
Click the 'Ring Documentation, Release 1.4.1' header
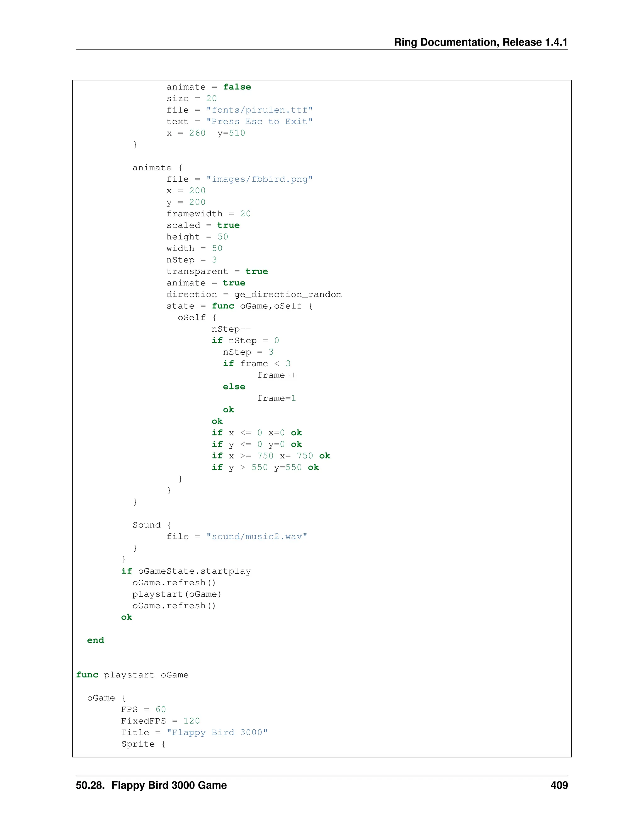480,42
